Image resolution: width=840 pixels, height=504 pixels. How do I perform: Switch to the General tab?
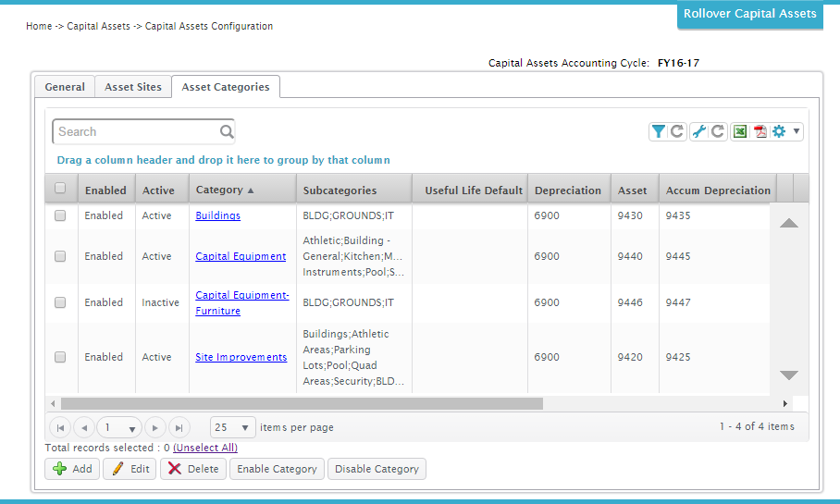(x=65, y=87)
